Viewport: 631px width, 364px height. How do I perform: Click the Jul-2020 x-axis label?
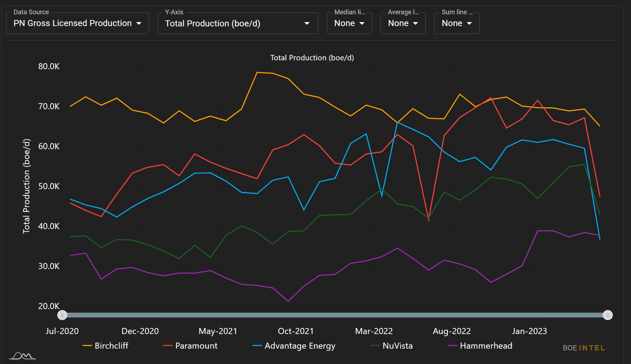(62, 331)
